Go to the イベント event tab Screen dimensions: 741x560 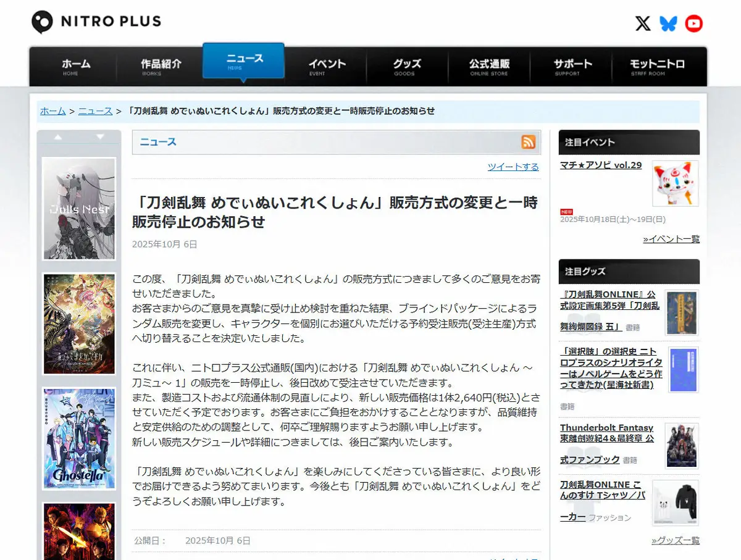coord(327,67)
